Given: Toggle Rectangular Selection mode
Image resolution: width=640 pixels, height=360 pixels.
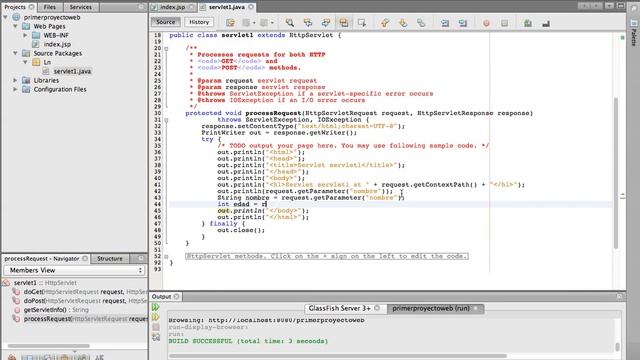Looking at the screenshot, I should coord(362,22).
